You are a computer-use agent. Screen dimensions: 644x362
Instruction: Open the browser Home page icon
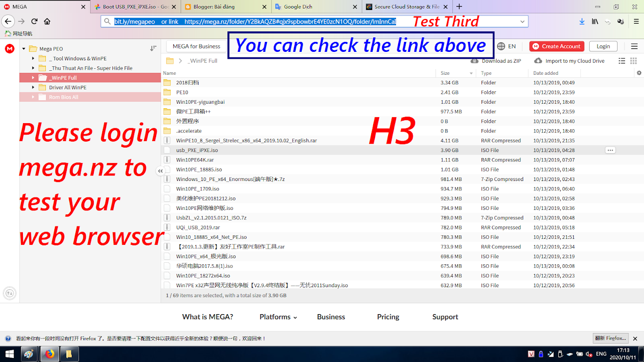click(x=47, y=21)
